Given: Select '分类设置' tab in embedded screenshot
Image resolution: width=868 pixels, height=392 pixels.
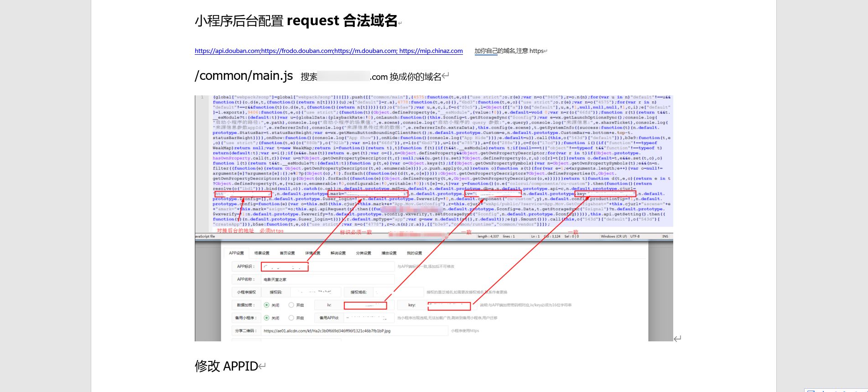Looking at the screenshot, I should [364, 253].
